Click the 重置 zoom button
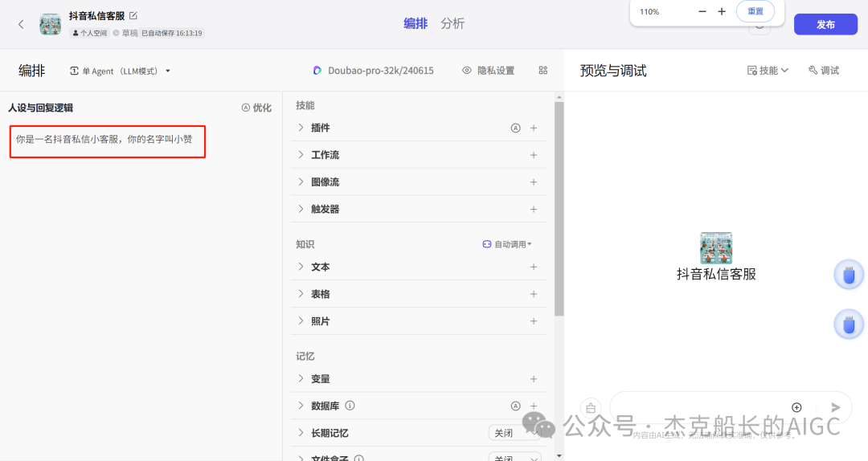Screen dimensions: 868x461 pos(755,11)
